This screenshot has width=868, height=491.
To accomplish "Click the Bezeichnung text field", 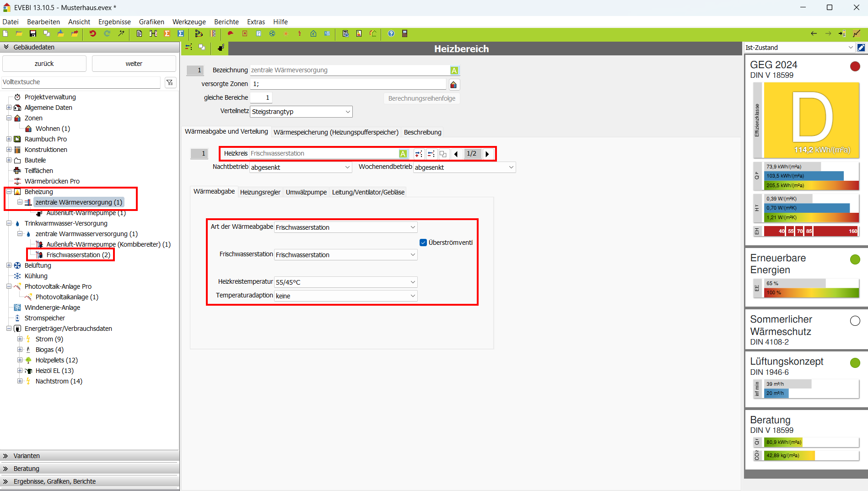I will [350, 70].
